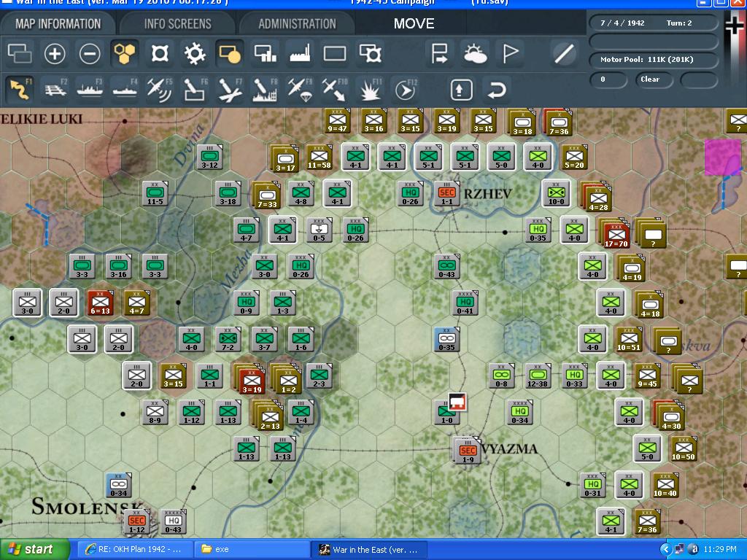
Task: Select the German 11-5 panzer counter
Action: point(155,192)
